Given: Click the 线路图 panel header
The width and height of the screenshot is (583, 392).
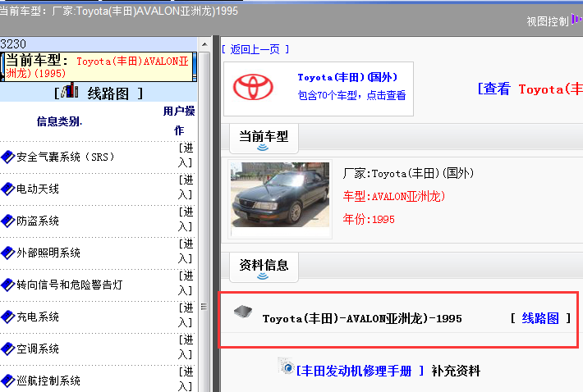Looking at the screenshot, I should tap(99, 93).
